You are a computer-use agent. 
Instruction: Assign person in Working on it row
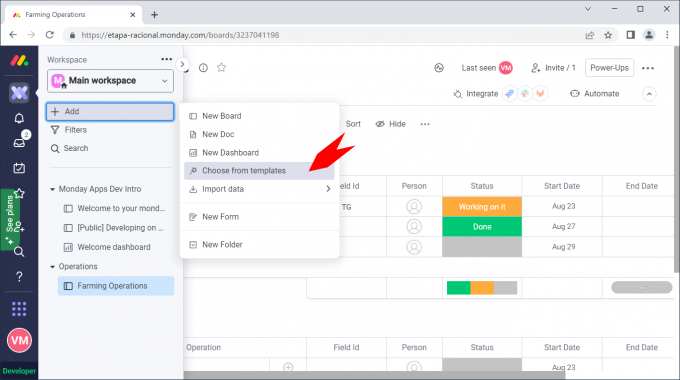414,206
